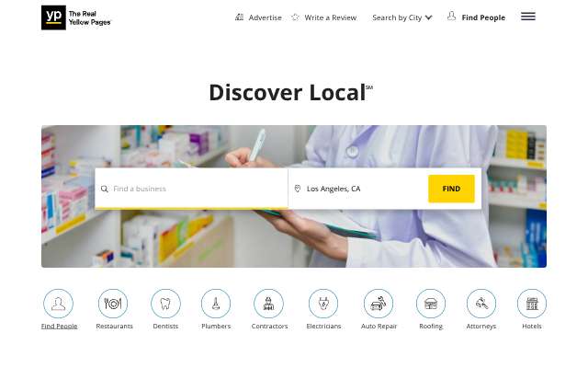Click the magnifier icon in business search
The height and width of the screenshot is (368, 588).
point(105,189)
